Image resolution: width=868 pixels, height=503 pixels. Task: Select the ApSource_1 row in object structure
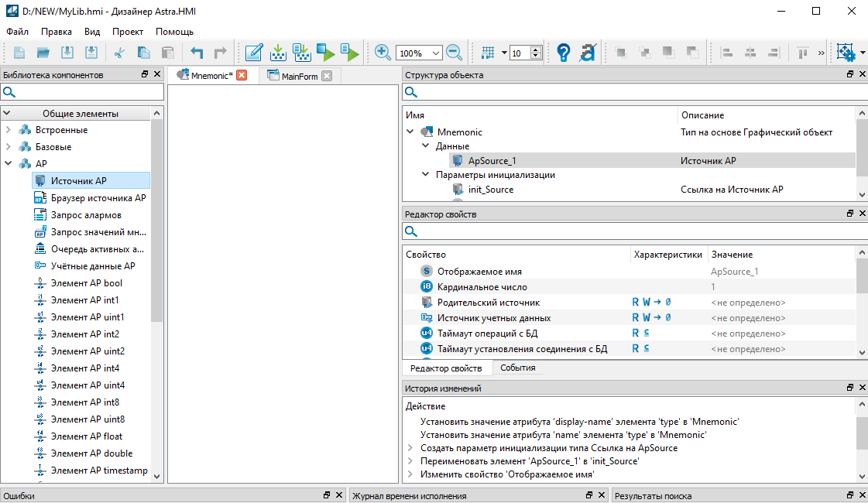point(492,160)
